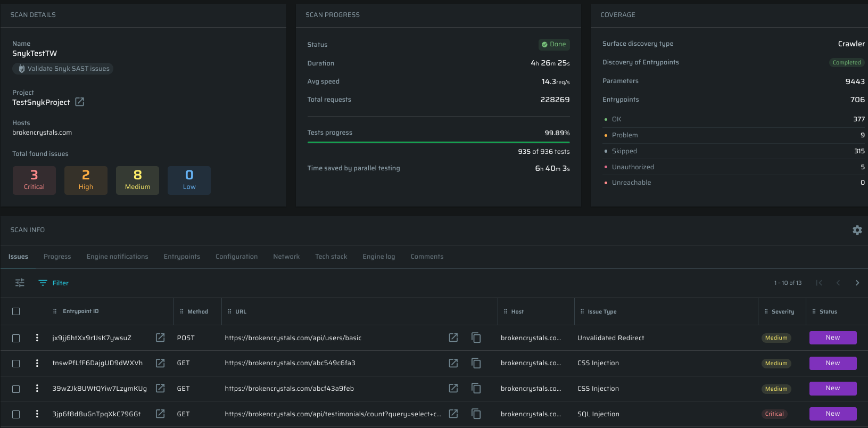
Task: Open row menu for first CSS Injection issue
Action: pos(37,363)
